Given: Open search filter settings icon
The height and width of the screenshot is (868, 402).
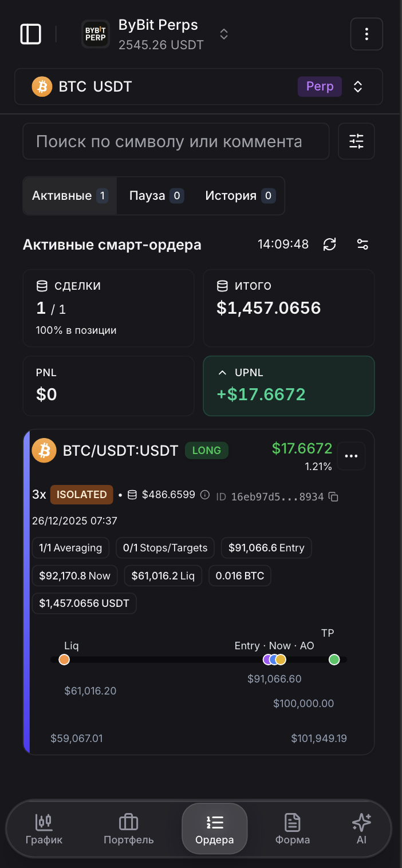Looking at the screenshot, I should click(x=356, y=141).
